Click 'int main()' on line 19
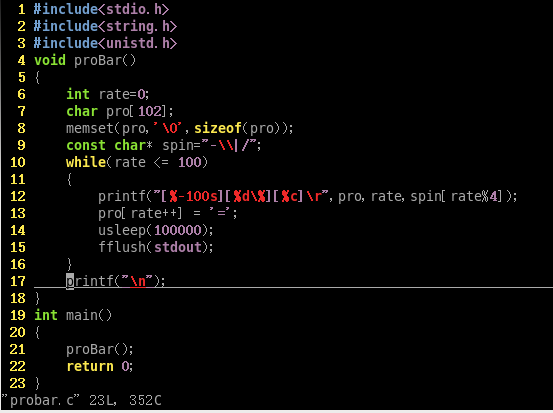The image size is (553, 413). 73,315
